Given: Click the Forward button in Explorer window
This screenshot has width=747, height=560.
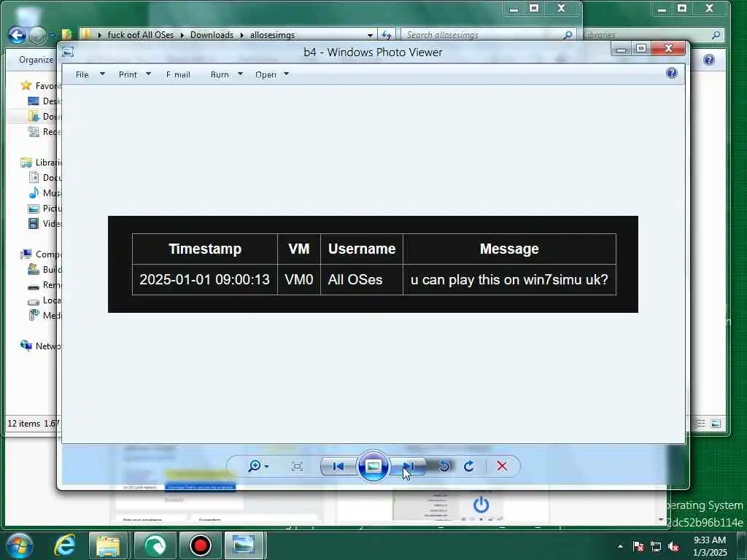Looking at the screenshot, I should (37, 35).
